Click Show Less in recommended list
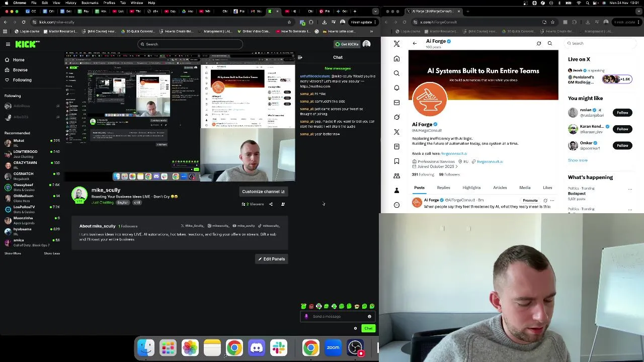Viewport: 644px width, 362px height. (52, 253)
